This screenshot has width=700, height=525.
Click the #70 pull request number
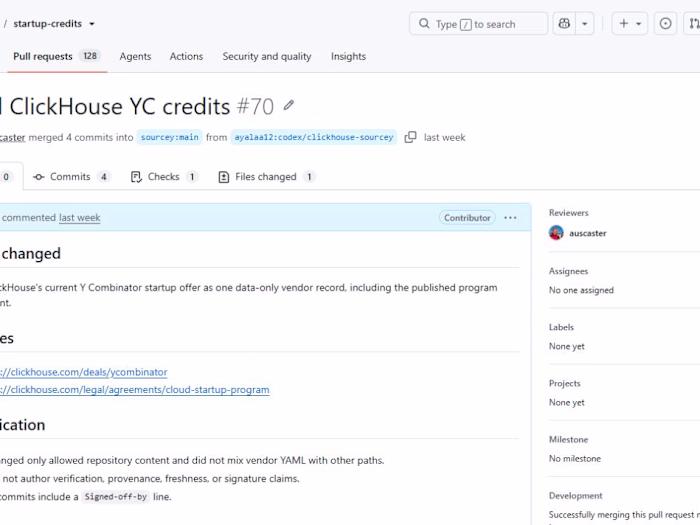[x=255, y=107]
